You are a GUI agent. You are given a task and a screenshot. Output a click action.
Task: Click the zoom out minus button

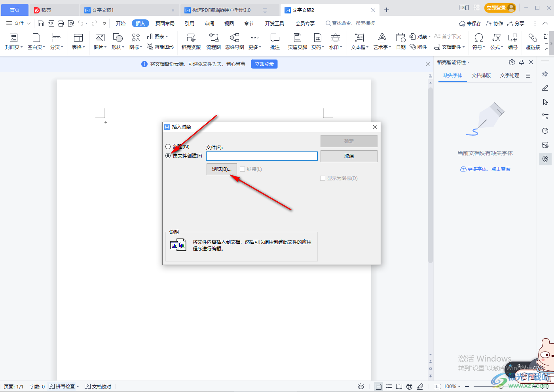pyautogui.click(x=467, y=386)
